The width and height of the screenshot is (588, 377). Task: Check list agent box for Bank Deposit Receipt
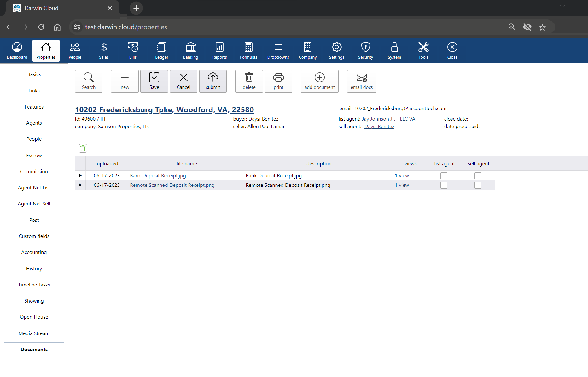tap(444, 176)
